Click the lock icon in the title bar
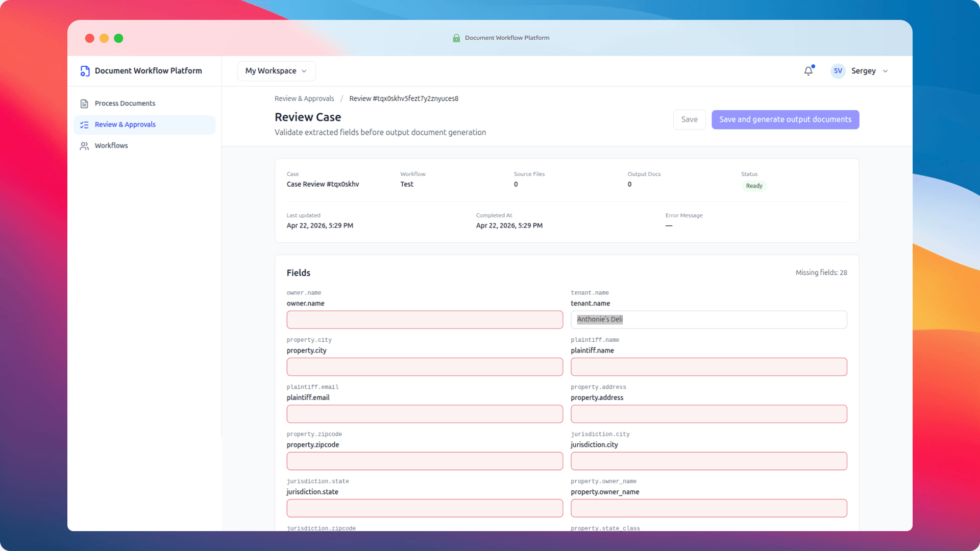The image size is (980, 551). click(x=456, y=38)
